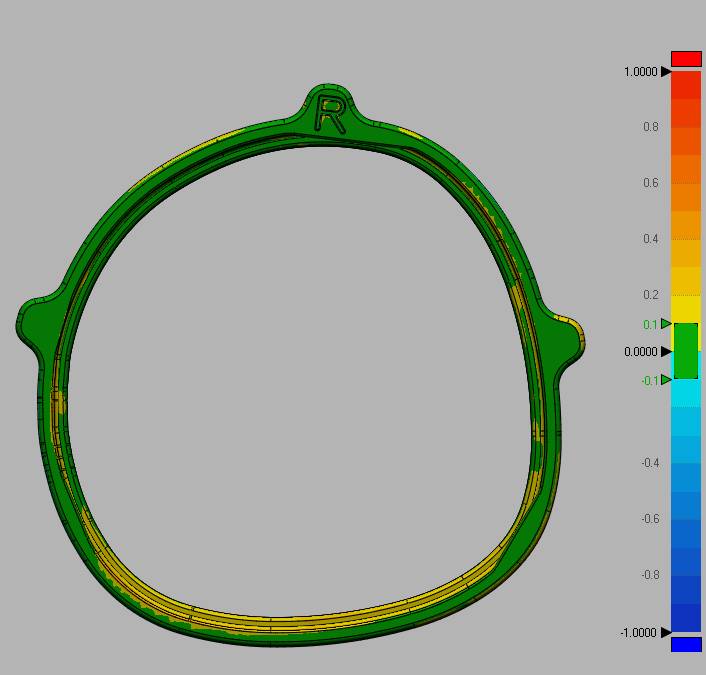Click the -1.0000 minimum value label
This screenshot has width=706, height=675.
(638, 633)
